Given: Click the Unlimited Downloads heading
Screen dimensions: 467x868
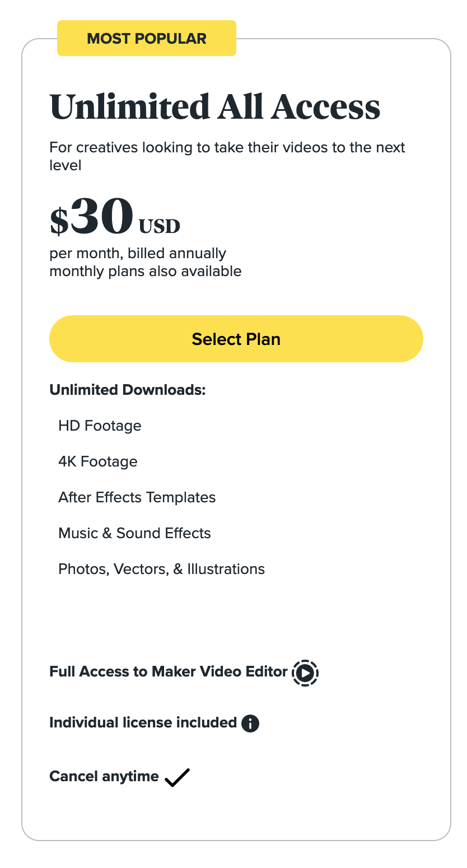Looking at the screenshot, I should (x=128, y=390).
